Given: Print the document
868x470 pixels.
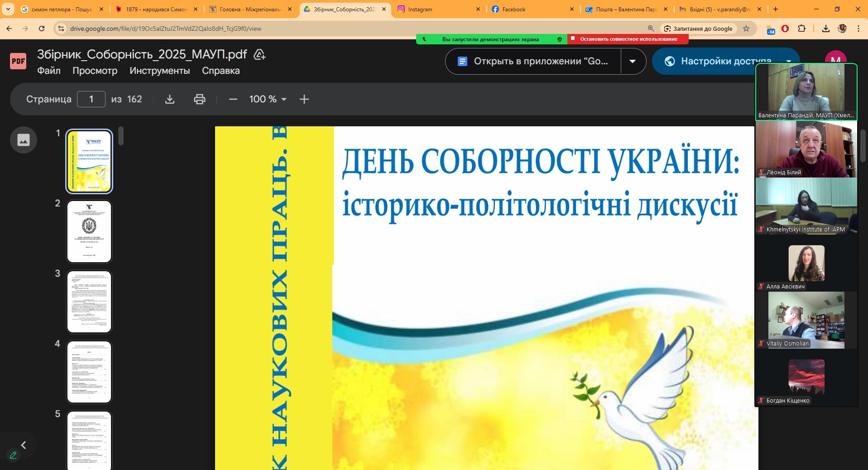Looking at the screenshot, I should [200, 99].
